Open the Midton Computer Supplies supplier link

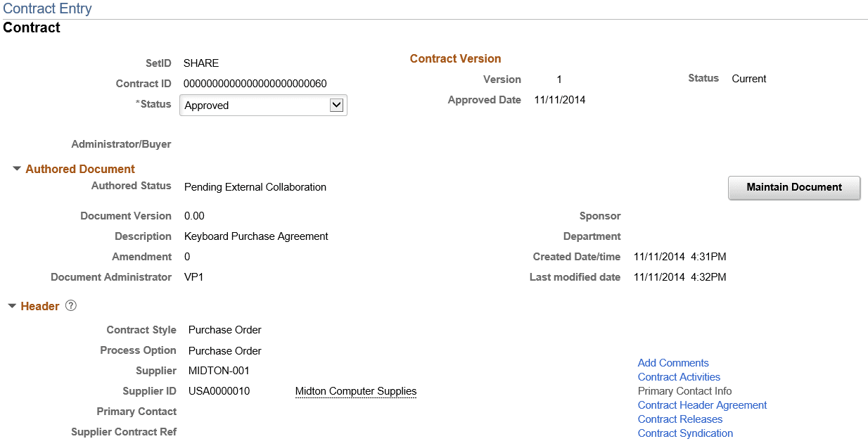[x=355, y=391]
